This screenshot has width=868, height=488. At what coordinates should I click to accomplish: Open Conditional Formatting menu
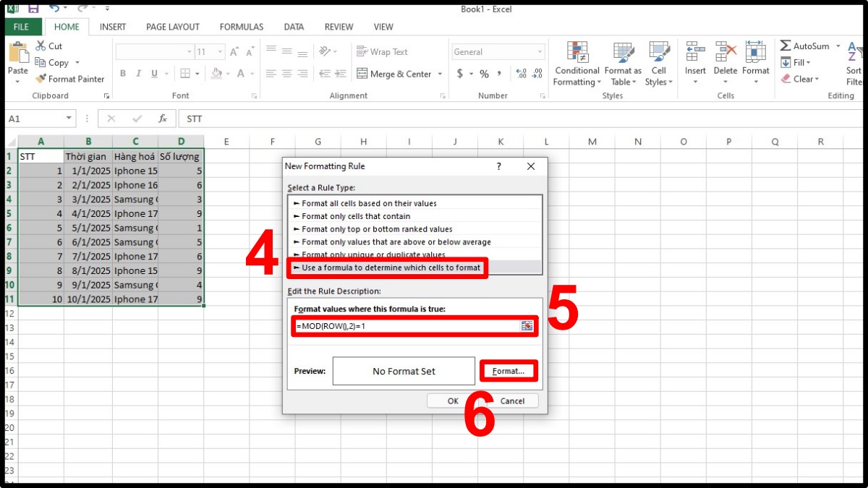pos(576,64)
